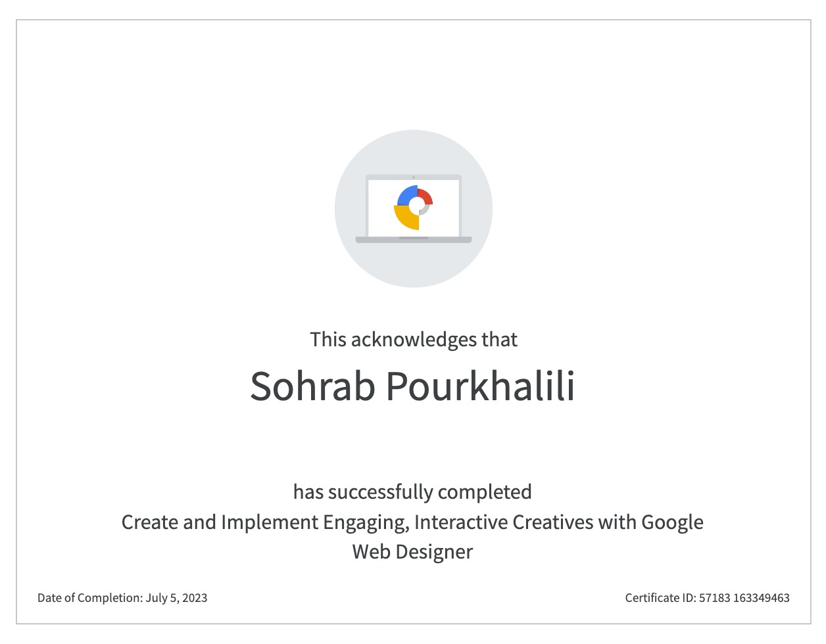Click the first name "Sohrab"
Image resolution: width=826 pixels, height=644 pixels.
point(312,386)
